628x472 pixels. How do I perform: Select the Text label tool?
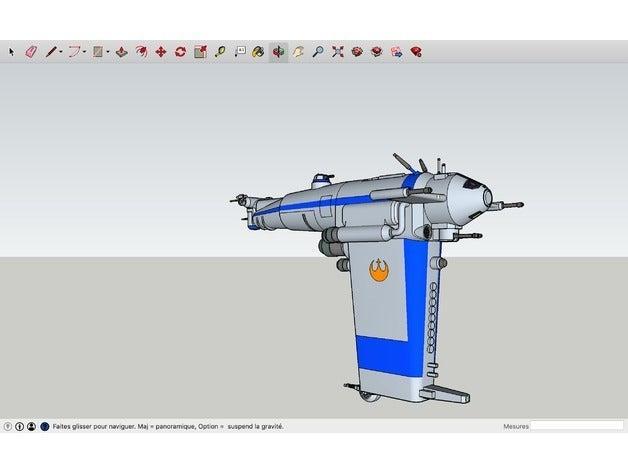[240, 52]
